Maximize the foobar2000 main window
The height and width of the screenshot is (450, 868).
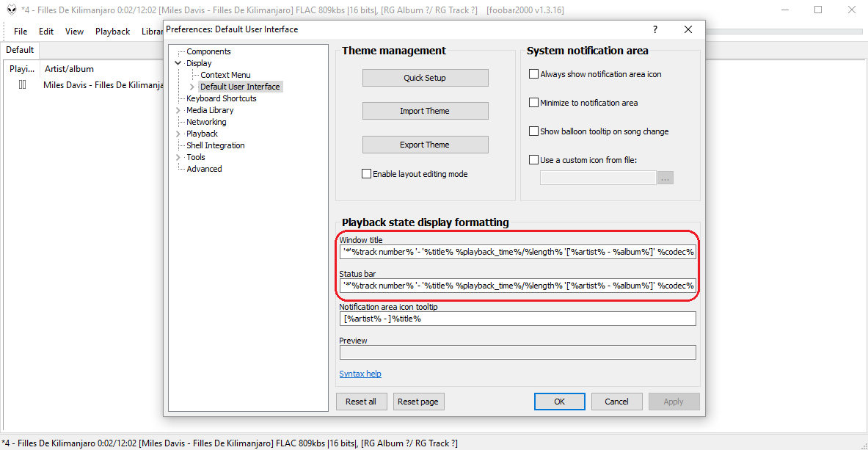click(818, 10)
